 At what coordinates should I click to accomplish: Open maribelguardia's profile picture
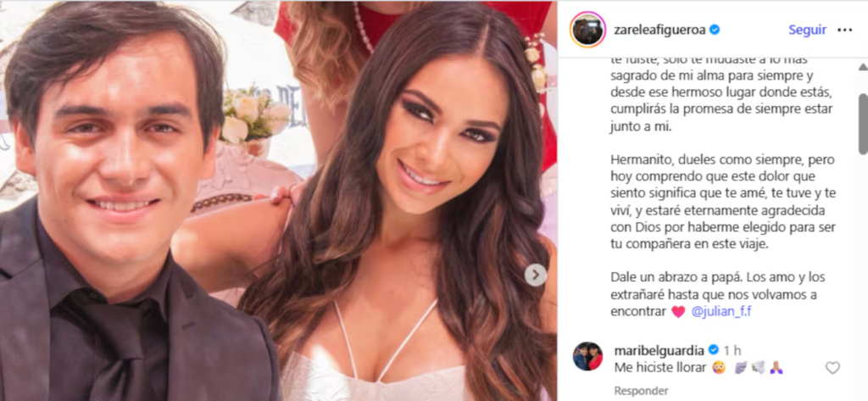click(587, 356)
